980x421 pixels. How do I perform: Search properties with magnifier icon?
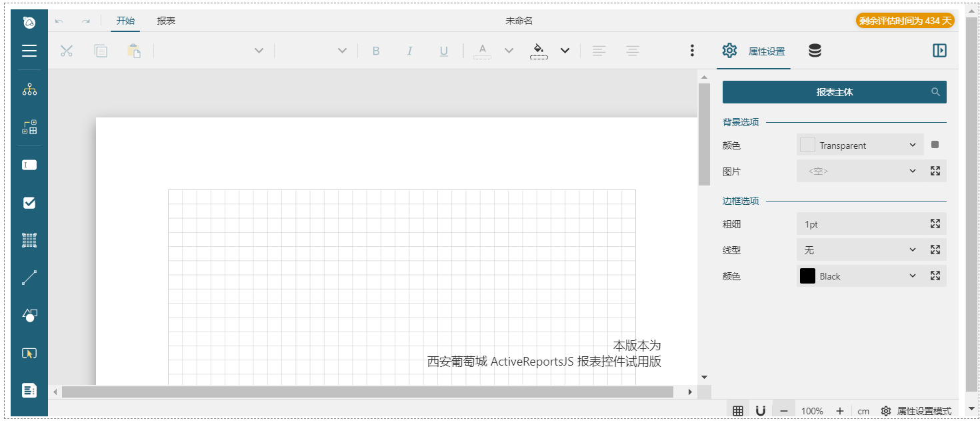point(936,92)
